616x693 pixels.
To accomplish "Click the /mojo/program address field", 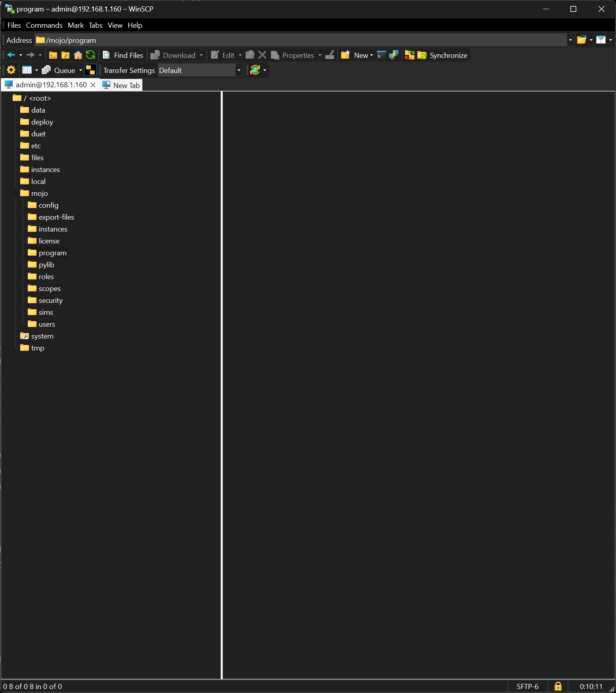I will 301,40.
